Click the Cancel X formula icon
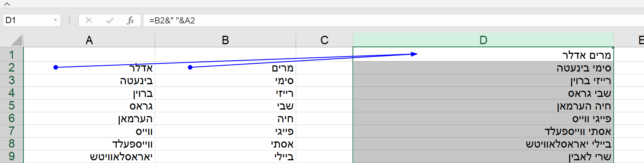Viewport: 644px width, 163px height. click(89, 20)
